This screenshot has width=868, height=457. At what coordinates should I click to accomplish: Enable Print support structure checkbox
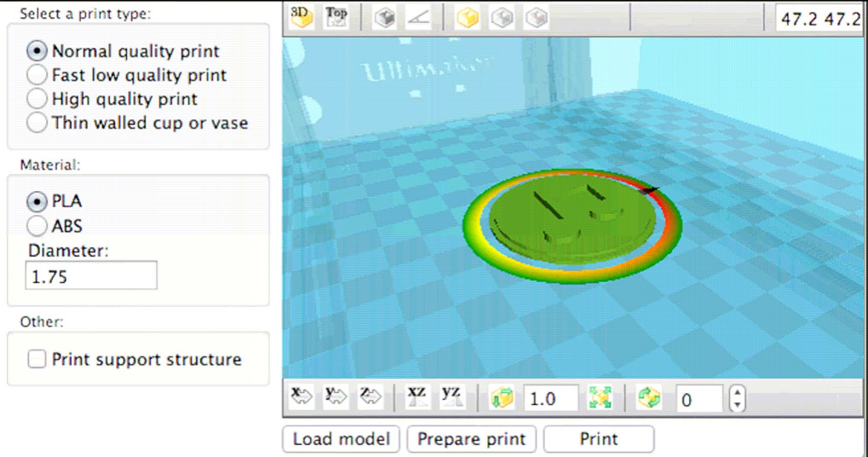[x=37, y=359]
